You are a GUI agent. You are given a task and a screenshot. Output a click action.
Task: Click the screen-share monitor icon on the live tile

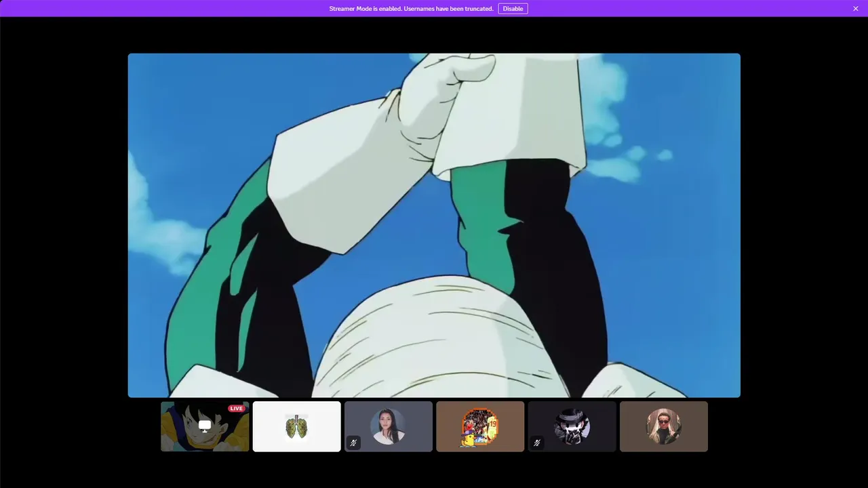pyautogui.click(x=205, y=426)
